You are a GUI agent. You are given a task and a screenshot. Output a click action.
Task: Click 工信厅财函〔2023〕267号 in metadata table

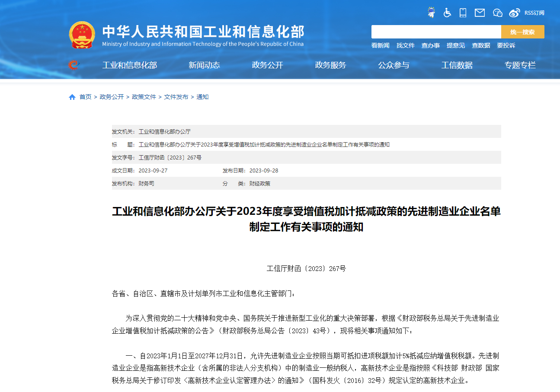[x=170, y=157]
